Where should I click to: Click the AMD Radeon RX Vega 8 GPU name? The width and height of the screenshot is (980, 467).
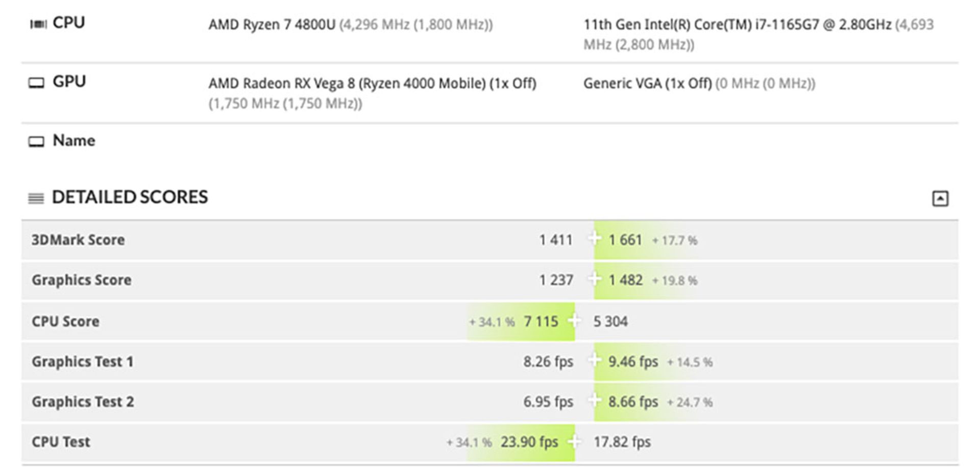click(x=372, y=83)
